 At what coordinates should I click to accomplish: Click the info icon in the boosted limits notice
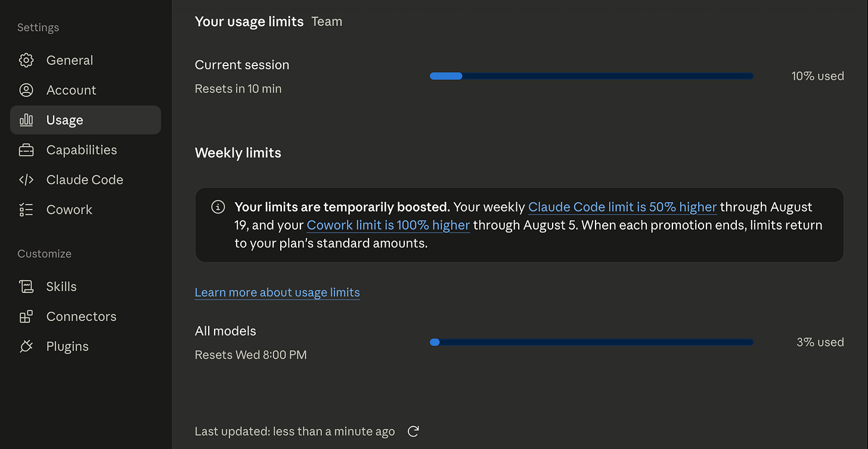[x=218, y=207]
